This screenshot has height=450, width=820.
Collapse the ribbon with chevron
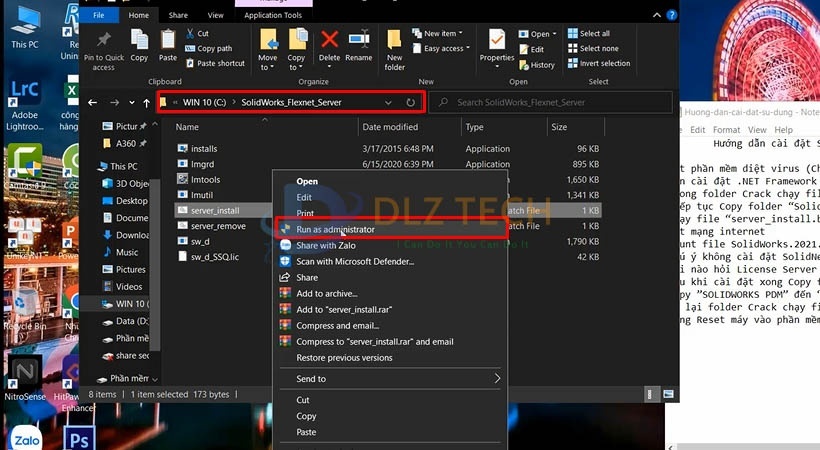(x=657, y=15)
